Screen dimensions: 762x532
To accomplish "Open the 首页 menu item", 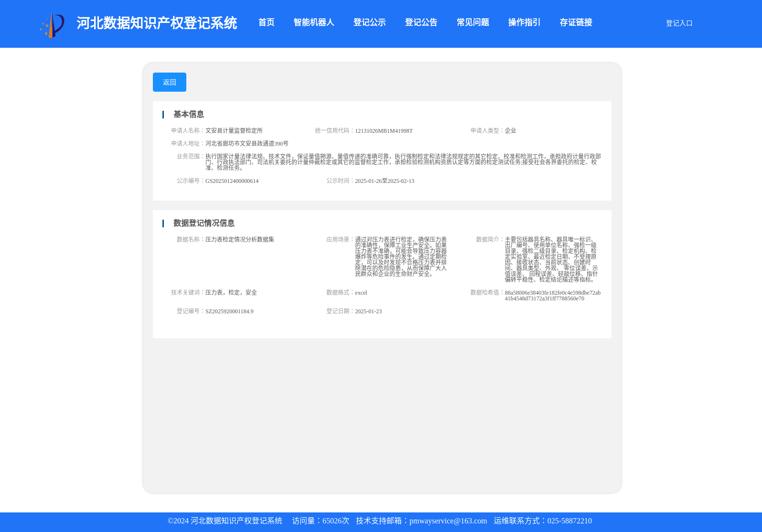I will point(267,22).
